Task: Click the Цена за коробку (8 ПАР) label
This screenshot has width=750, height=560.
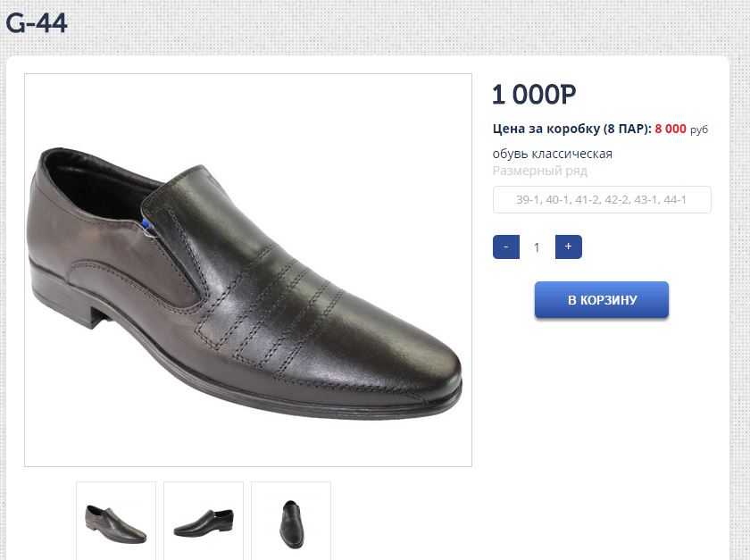Action: (x=571, y=129)
